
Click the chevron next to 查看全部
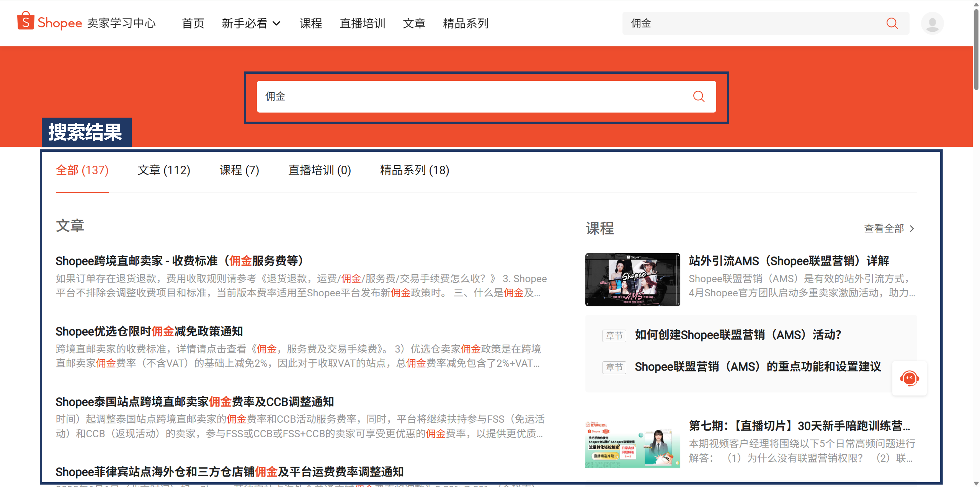pos(912,229)
